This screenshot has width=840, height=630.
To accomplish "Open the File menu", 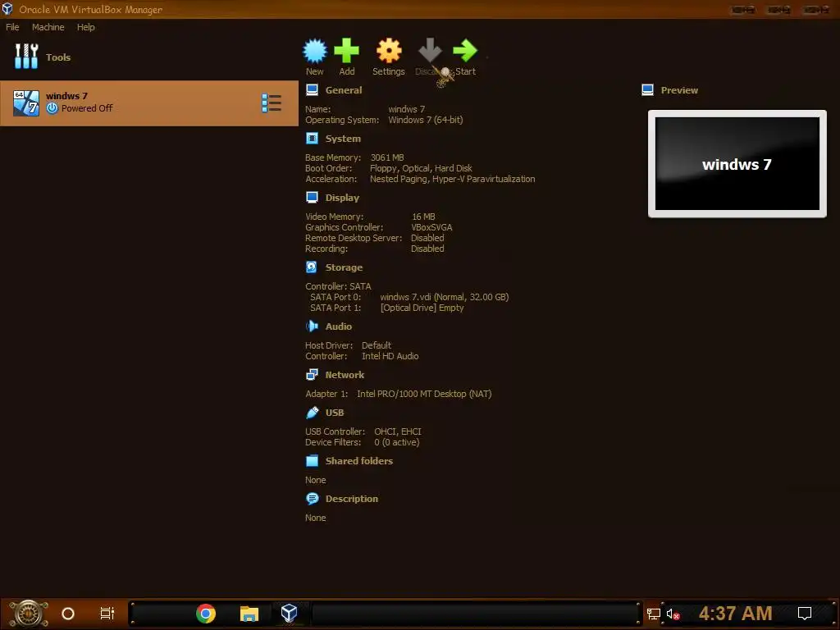I will (12, 27).
